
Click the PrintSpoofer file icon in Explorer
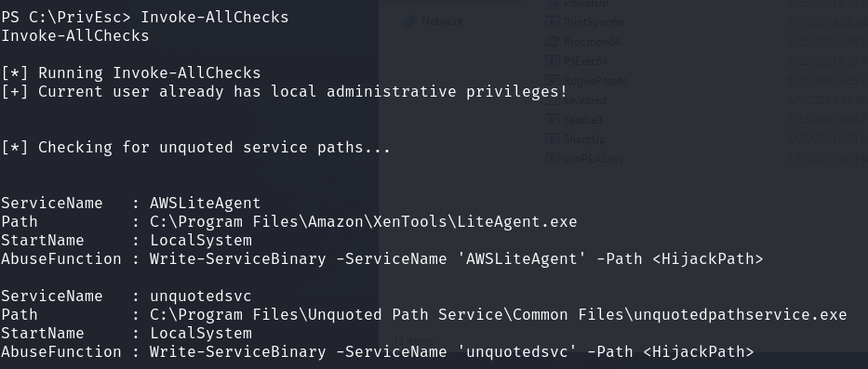[x=552, y=22]
